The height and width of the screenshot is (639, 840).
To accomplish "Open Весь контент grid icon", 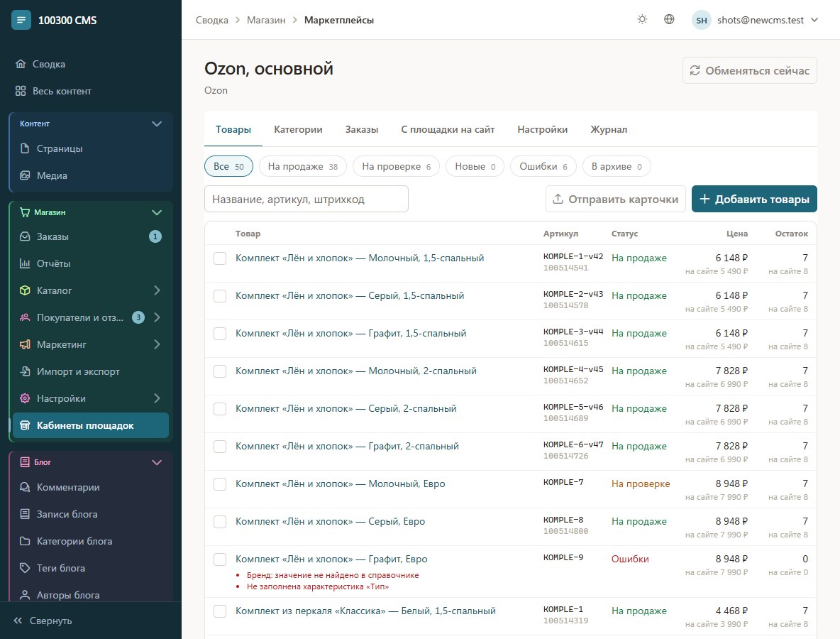I will (21, 91).
